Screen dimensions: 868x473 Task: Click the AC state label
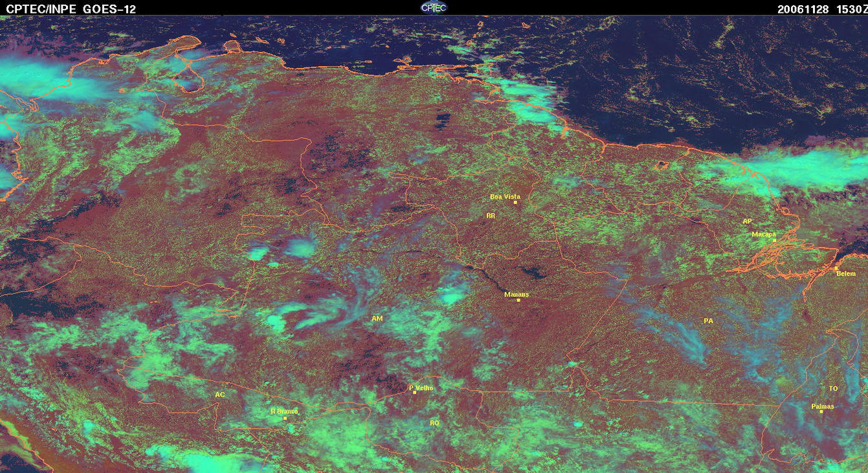pyautogui.click(x=220, y=395)
